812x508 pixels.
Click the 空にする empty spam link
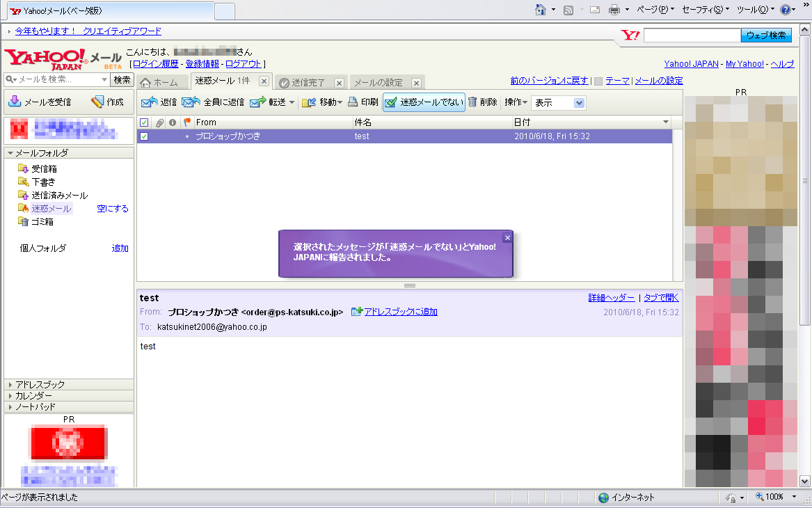point(113,209)
